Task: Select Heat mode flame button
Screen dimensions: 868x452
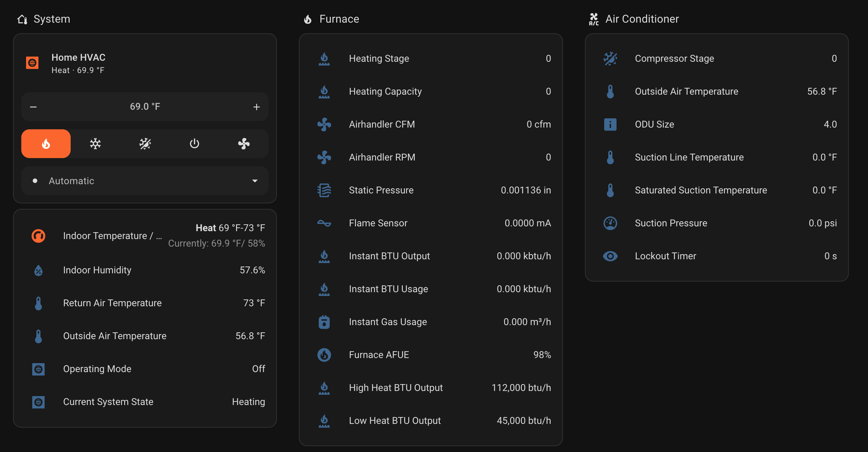Action: tap(46, 144)
